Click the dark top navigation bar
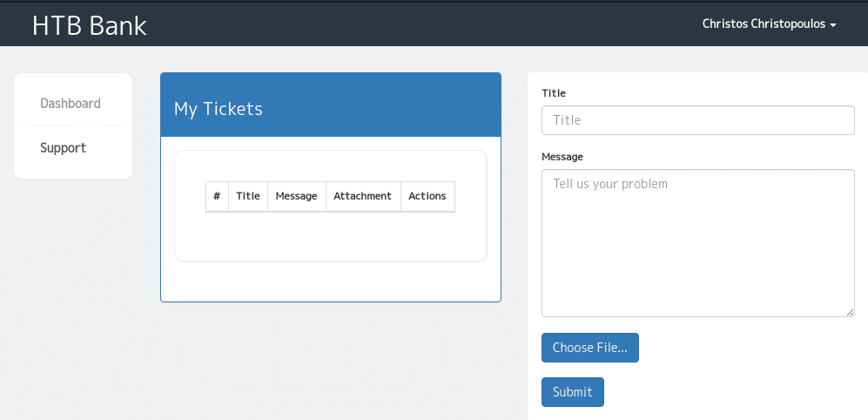Image resolution: width=868 pixels, height=420 pixels. 435,24
